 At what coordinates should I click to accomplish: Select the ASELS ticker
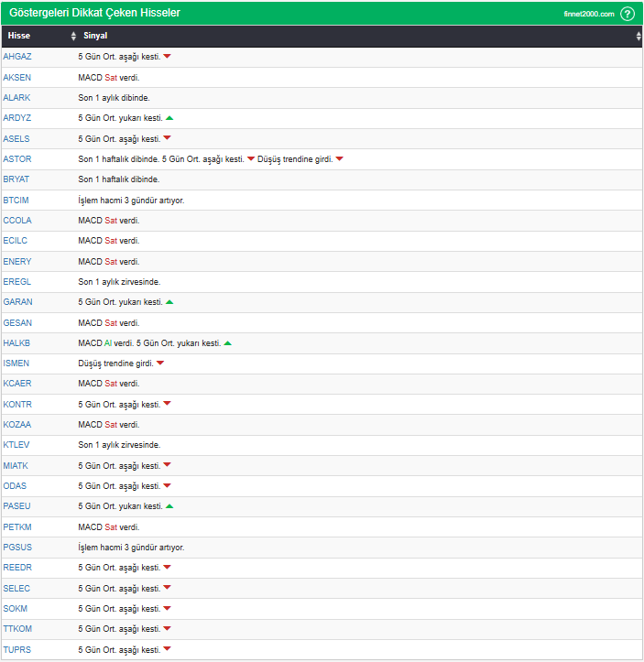16,139
